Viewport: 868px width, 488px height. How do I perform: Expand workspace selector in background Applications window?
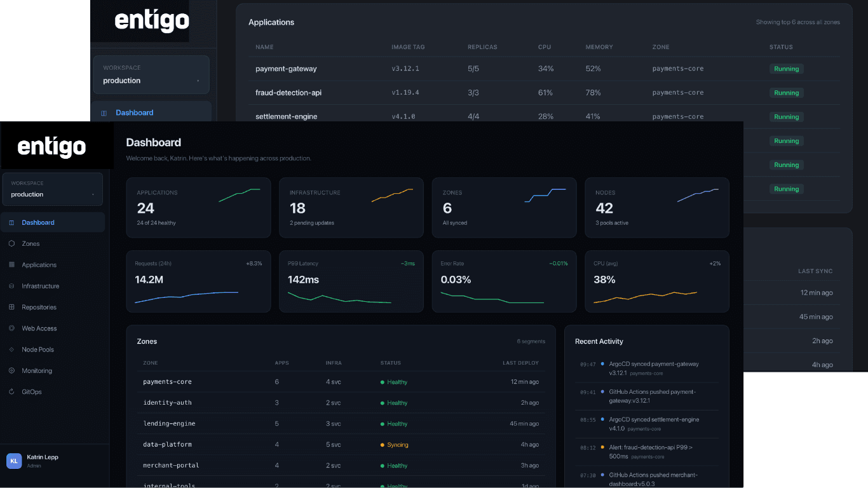(151, 75)
